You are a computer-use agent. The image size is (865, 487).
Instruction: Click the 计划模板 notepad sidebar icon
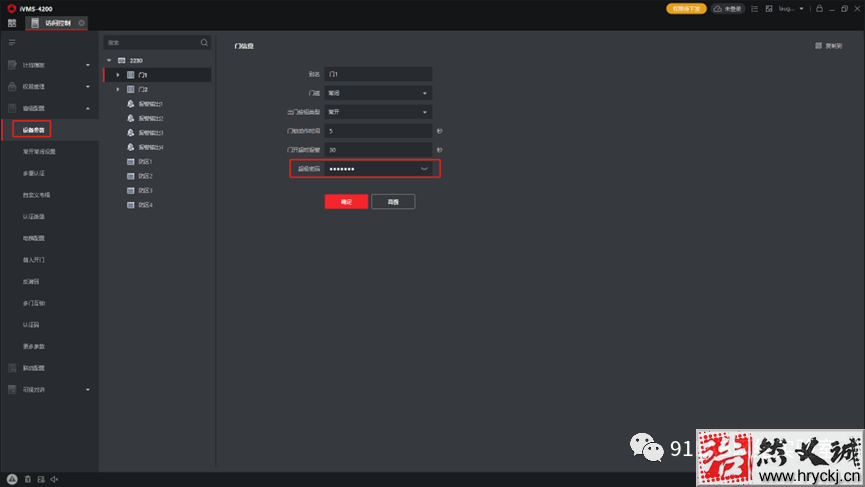tap(12, 65)
